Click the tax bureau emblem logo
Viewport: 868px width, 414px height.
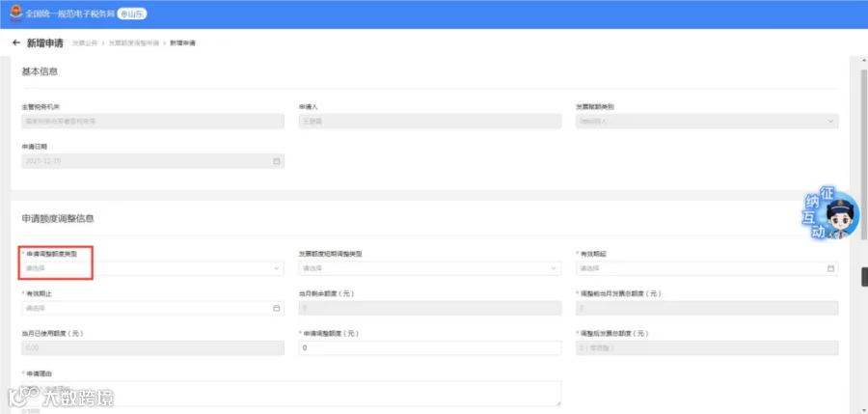click(16, 14)
